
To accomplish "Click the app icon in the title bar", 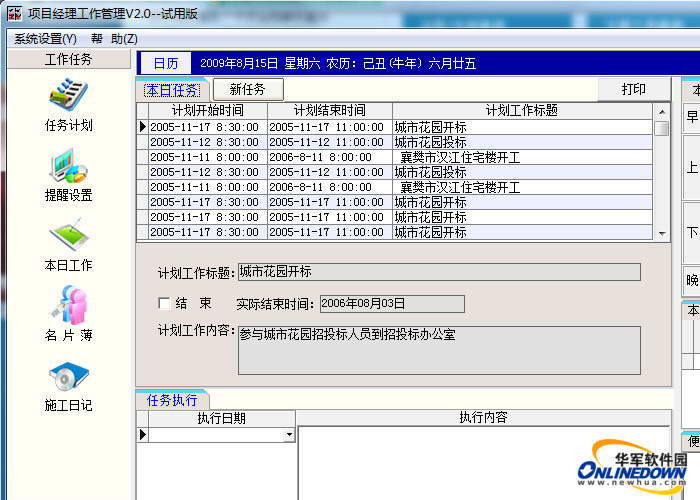I will [14, 13].
